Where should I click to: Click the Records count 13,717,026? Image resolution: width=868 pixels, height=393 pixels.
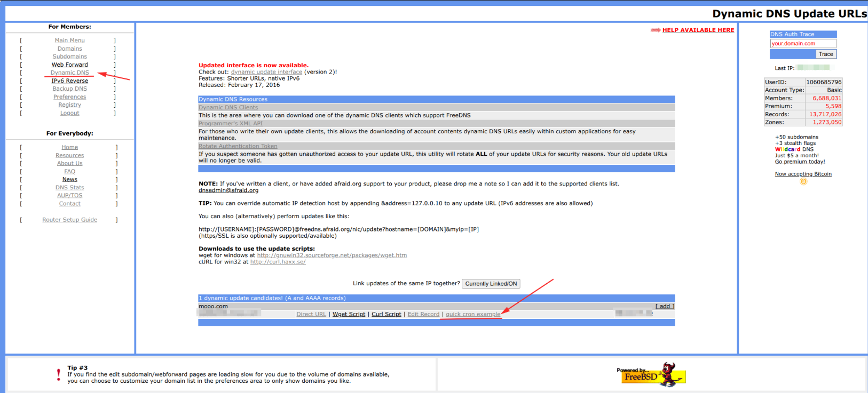(825, 114)
